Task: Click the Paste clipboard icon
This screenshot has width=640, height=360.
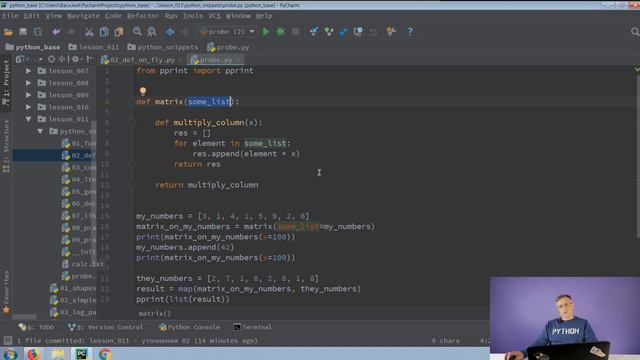Action: click(119, 32)
